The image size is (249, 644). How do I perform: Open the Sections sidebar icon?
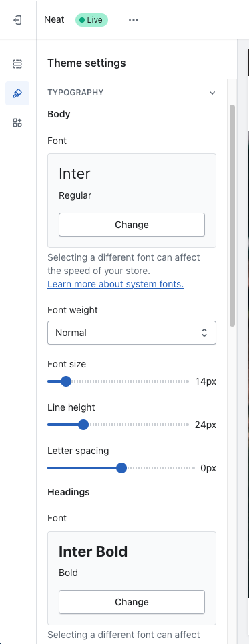coord(17,63)
